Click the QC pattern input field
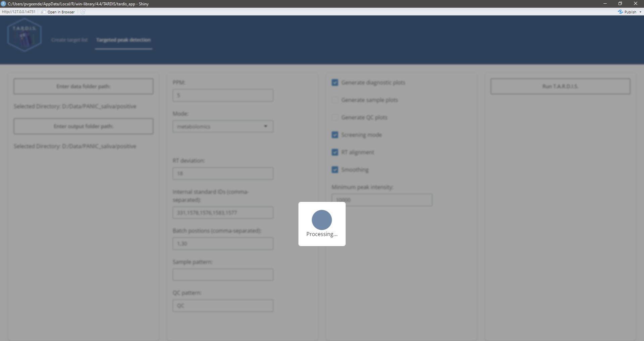644x341 pixels. coord(223,306)
